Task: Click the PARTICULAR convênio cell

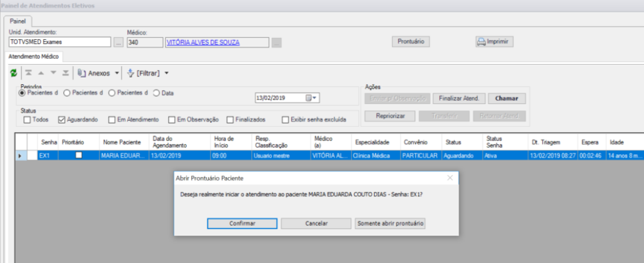Action: pyautogui.click(x=421, y=156)
